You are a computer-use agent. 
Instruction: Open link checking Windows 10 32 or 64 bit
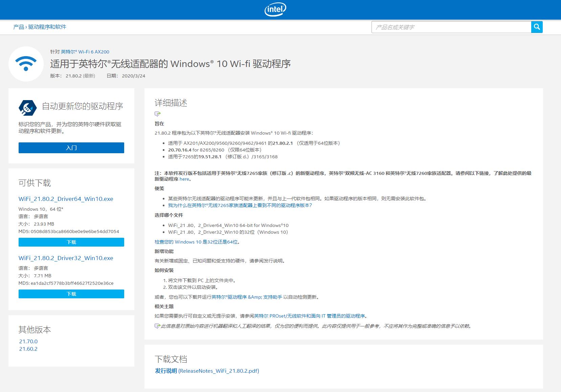[x=196, y=242]
